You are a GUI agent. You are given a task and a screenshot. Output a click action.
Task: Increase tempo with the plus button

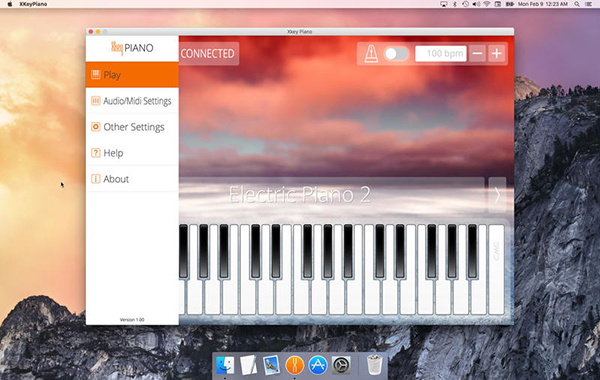click(497, 54)
